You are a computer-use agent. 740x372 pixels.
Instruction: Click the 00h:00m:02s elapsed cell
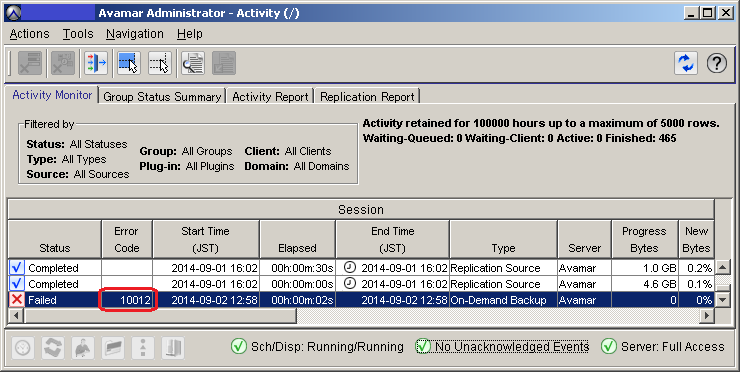click(297, 300)
